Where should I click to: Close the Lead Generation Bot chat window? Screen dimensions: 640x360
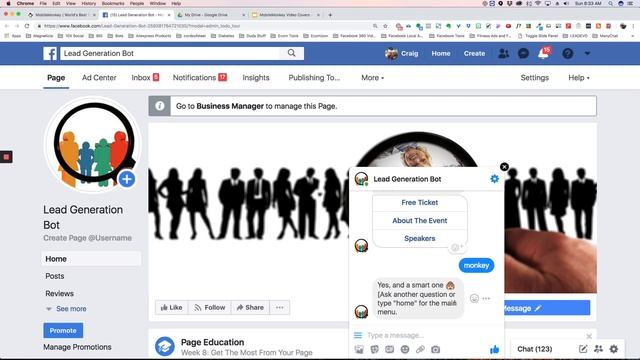coord(504,167)
